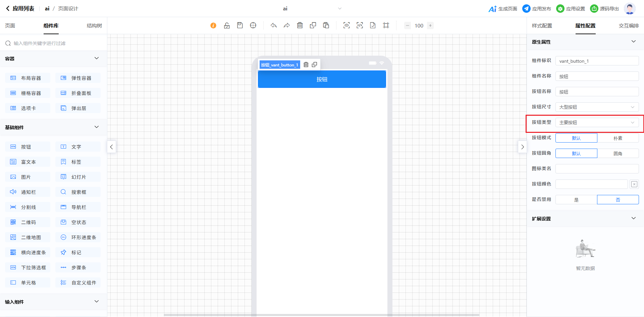Open the 按钮尺寸 dropdown

[597, 107]
